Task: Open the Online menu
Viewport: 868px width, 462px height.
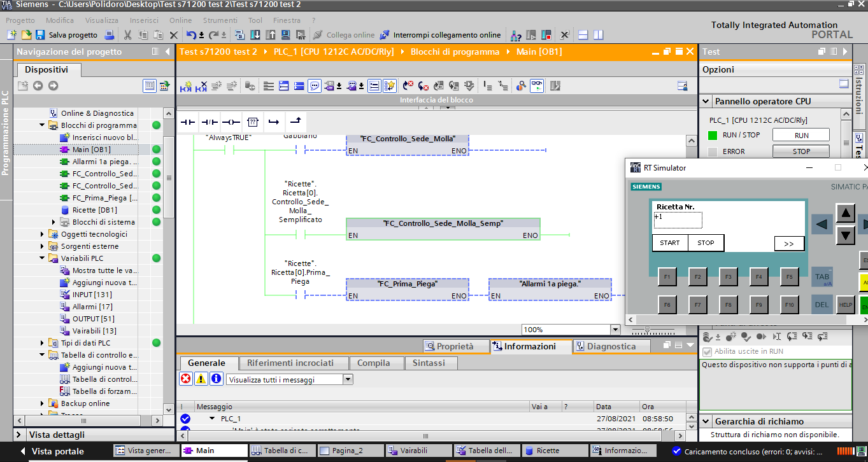Action: click(x=180, y=20)
